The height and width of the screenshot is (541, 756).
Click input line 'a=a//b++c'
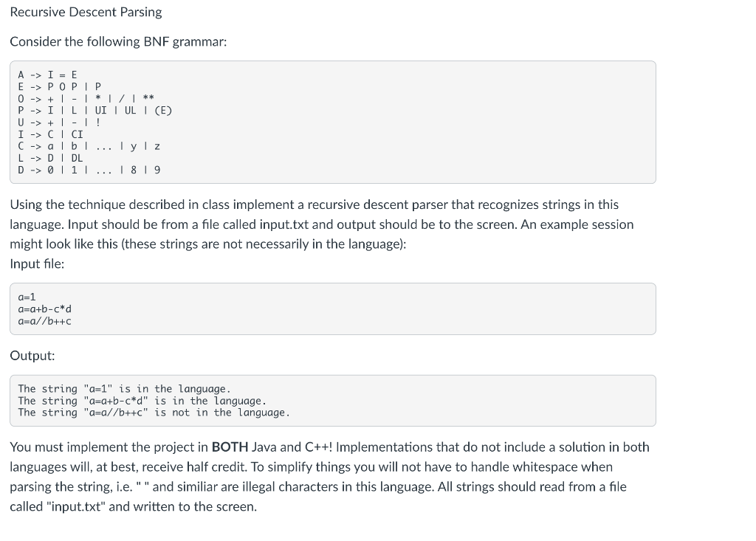coord(45,321)
